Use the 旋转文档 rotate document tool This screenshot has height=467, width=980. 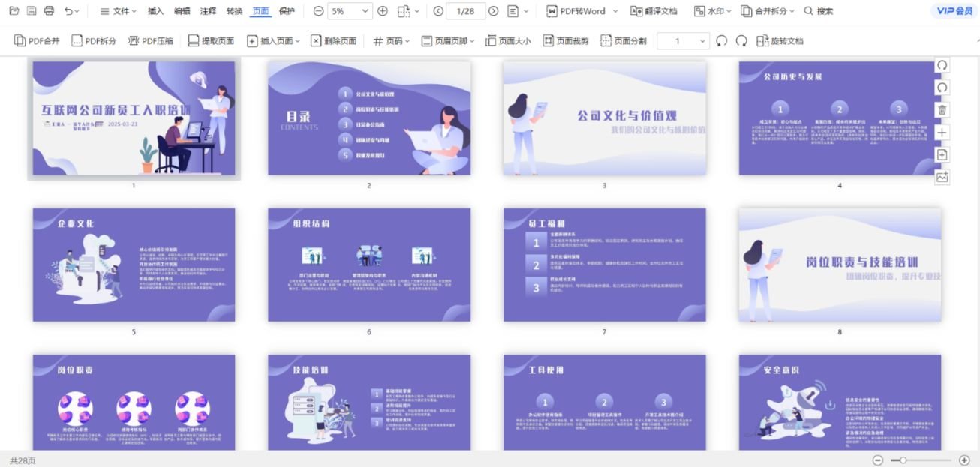pos(779,40)
